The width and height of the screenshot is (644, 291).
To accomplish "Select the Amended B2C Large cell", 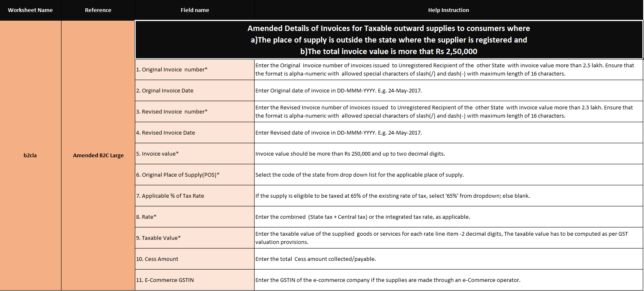I will pyautogui.click(x=98, y=156).
